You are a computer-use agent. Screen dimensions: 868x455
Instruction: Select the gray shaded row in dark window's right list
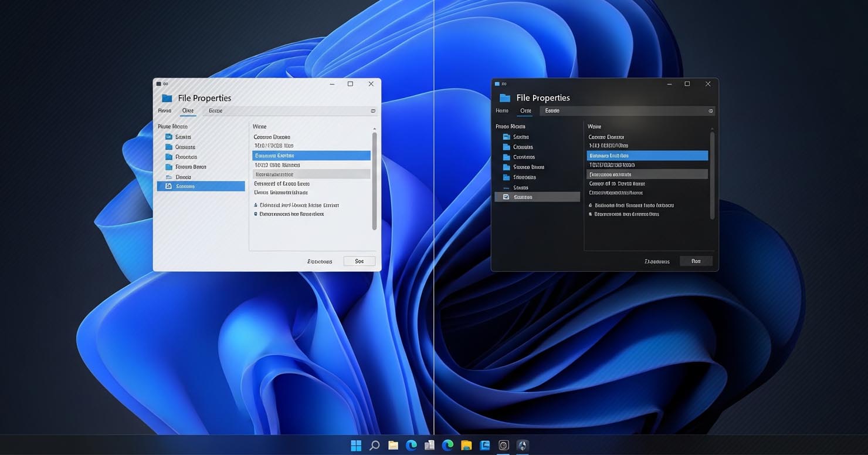[647, 174]
